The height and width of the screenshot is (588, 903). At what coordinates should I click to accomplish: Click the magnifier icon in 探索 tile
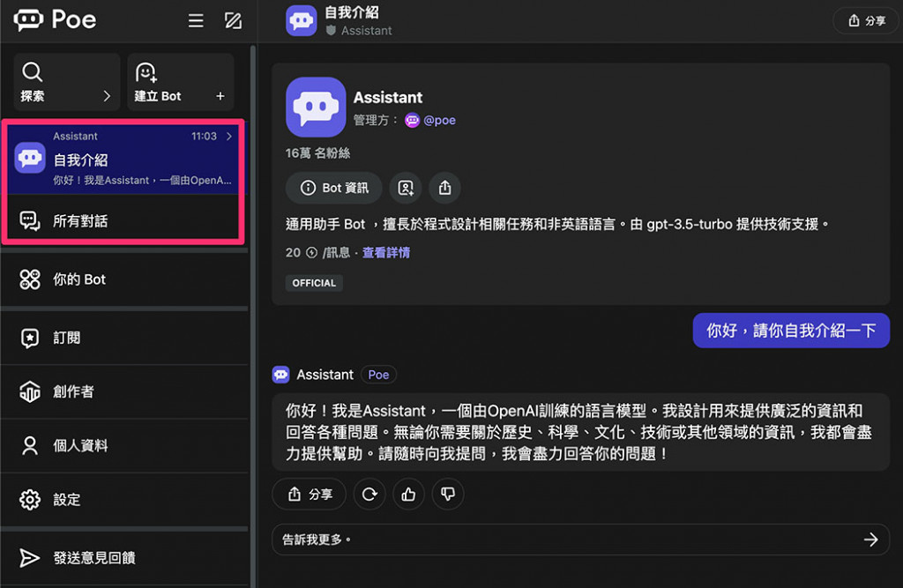coord(33,72)
